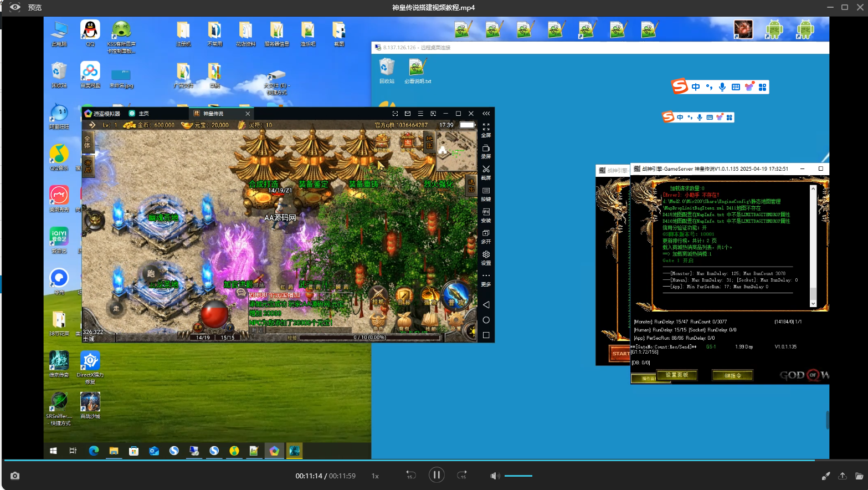This screenshot has width=868, height=490.
Task: Adjust the player volume slider
Action: point(518,476)
